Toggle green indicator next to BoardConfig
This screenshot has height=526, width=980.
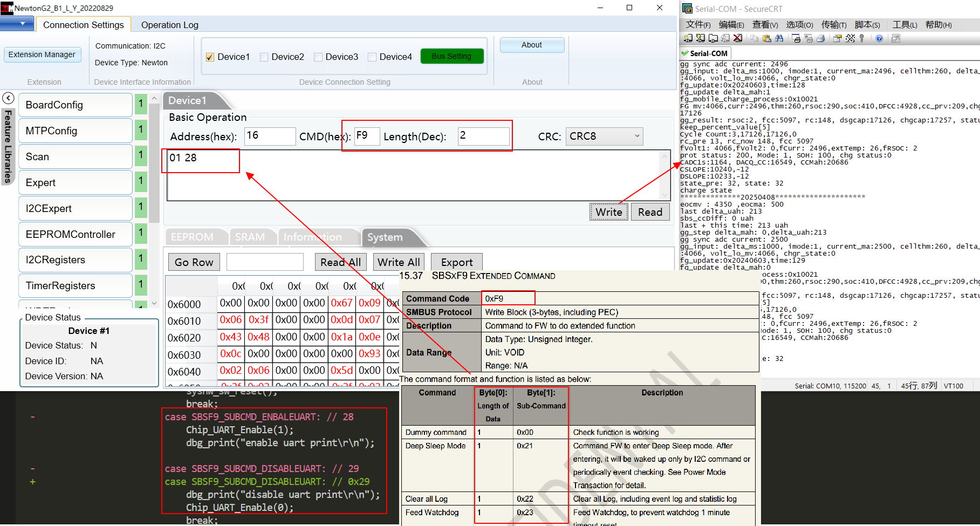[141, 104]
